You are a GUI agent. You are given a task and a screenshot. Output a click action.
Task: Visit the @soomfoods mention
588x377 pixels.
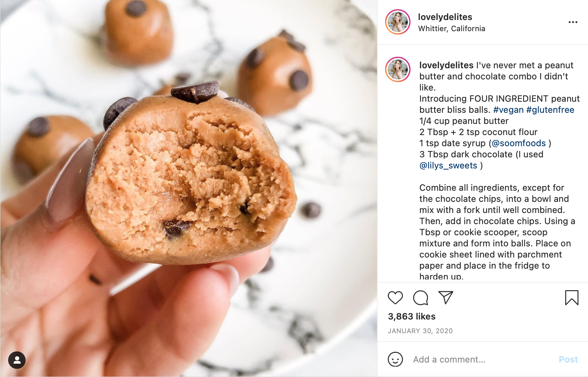click(519, 143)
